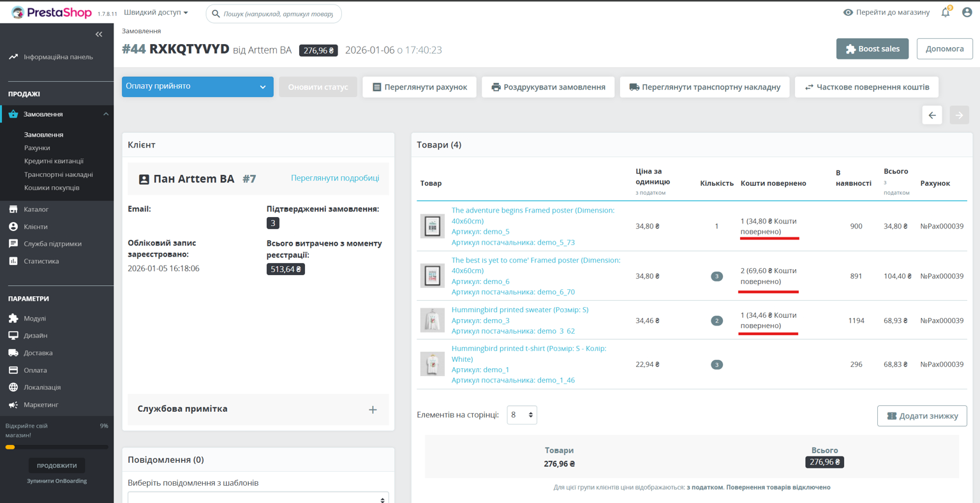
Task: Open Модулі section in the sidebar
Action: [34, 319]
